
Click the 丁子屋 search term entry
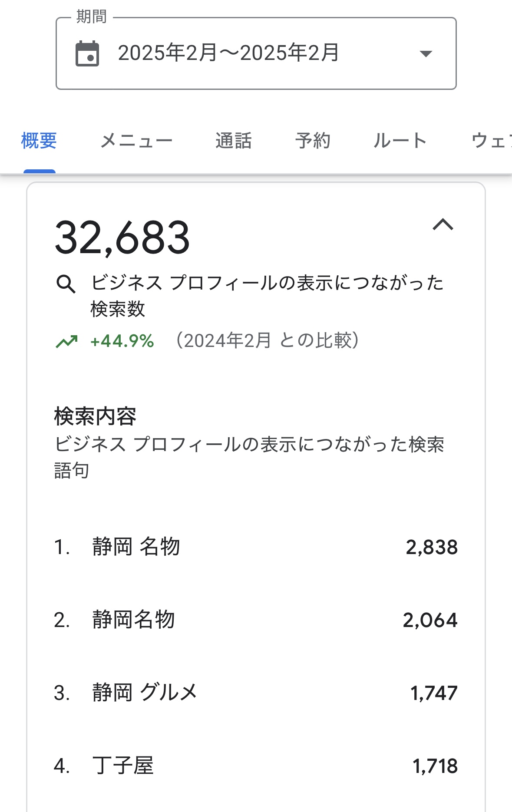(123, 766)
